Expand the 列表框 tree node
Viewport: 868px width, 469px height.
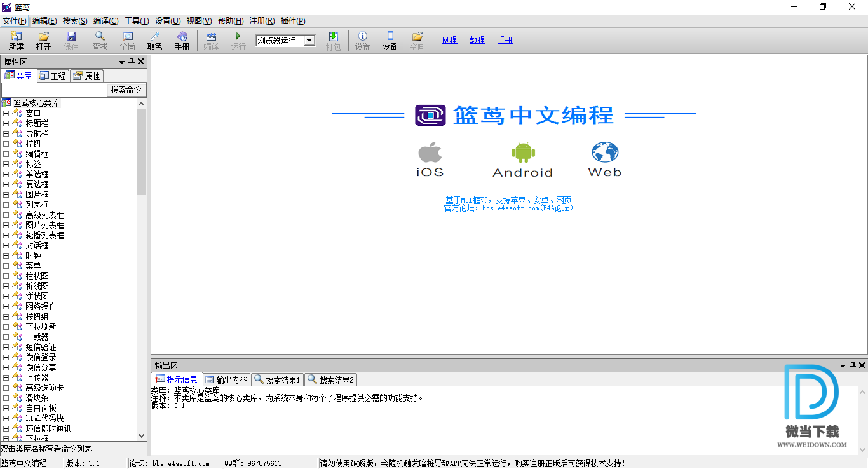coord(6,205)
